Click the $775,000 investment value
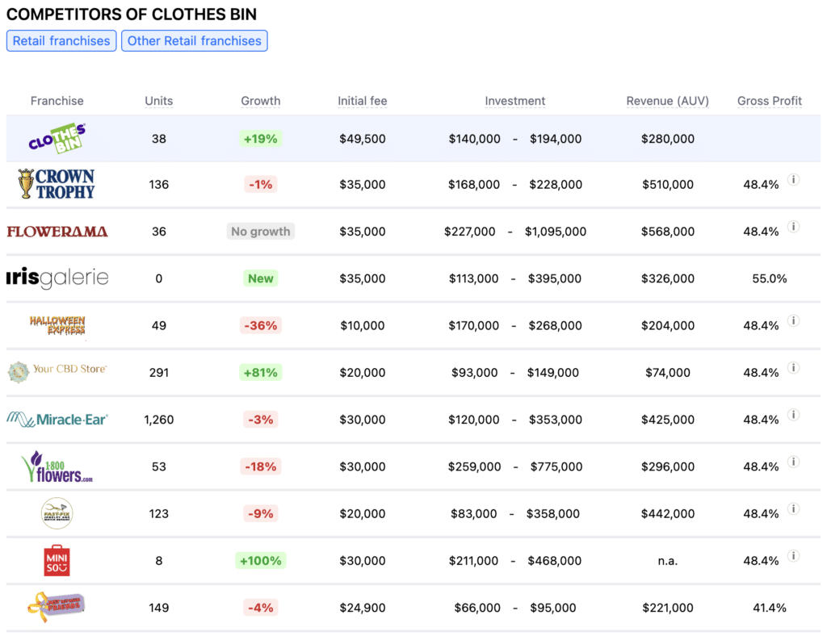The image size is (827, 644). click(556, 466)
